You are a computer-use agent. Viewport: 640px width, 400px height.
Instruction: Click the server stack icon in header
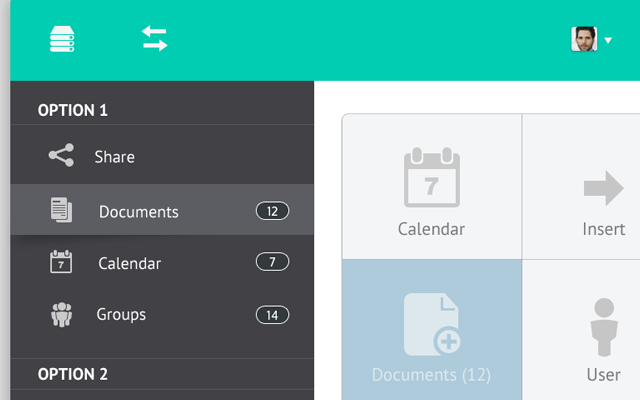point(63,39)
